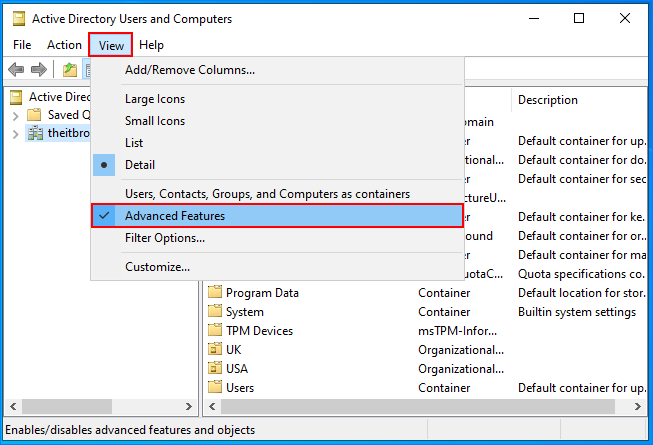Click the Active Directory title bar app icon
Viewport: 653px width, 445px height.
tap(19, 19)
